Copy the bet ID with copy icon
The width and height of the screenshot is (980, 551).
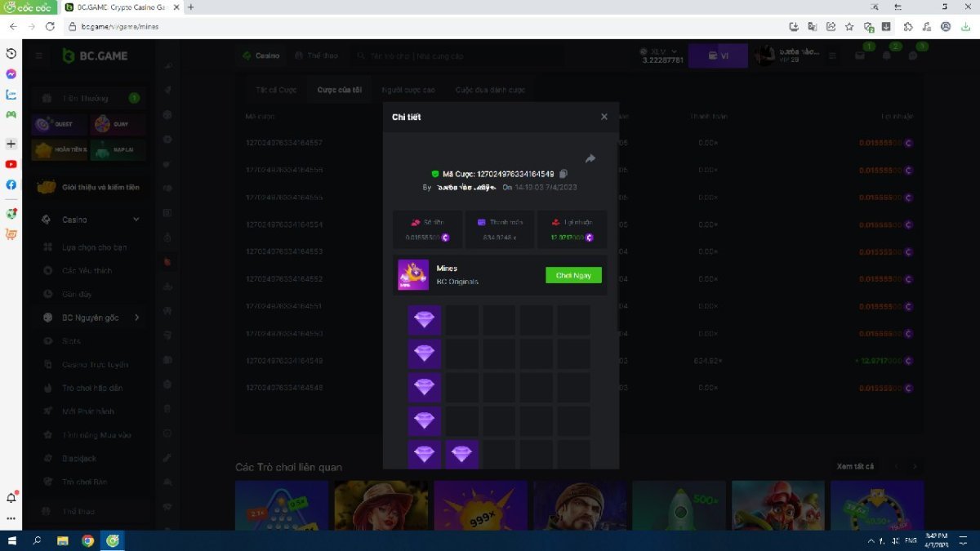pyautogui.click(x=563, y=174)
